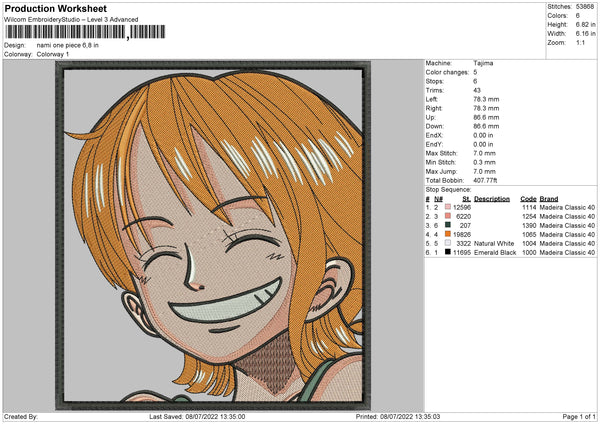The width and height of the screenshot is (600, 424).
Task: Click the Stitches count 53868
Action: point(586,7)
